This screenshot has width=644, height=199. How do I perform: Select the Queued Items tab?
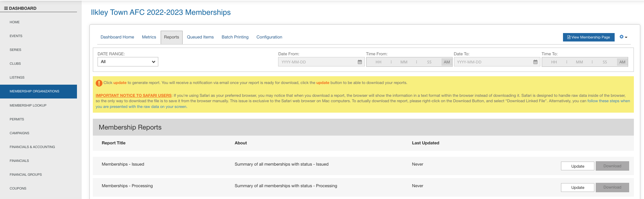click(x=200, y=37)
